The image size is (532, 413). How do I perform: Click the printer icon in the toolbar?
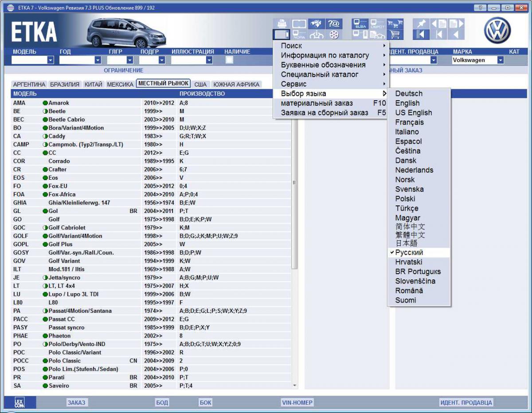tap(282, 24)
